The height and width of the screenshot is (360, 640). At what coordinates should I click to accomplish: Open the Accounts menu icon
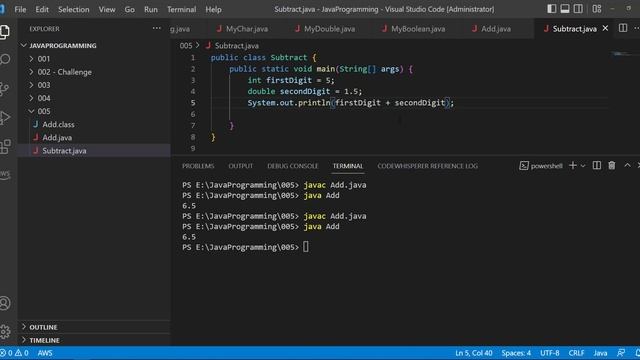click(5, 303)
